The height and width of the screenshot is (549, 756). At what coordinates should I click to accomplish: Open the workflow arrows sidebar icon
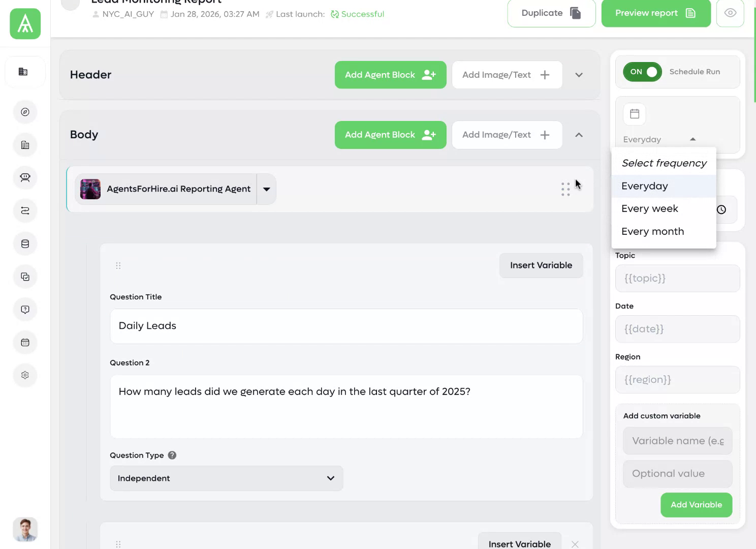[x=25, y=210]
